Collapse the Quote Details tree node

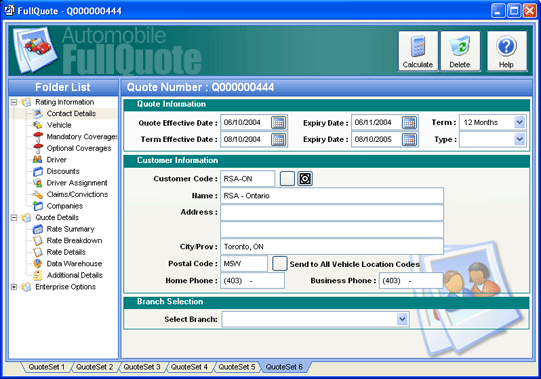[x=14, y=217]
